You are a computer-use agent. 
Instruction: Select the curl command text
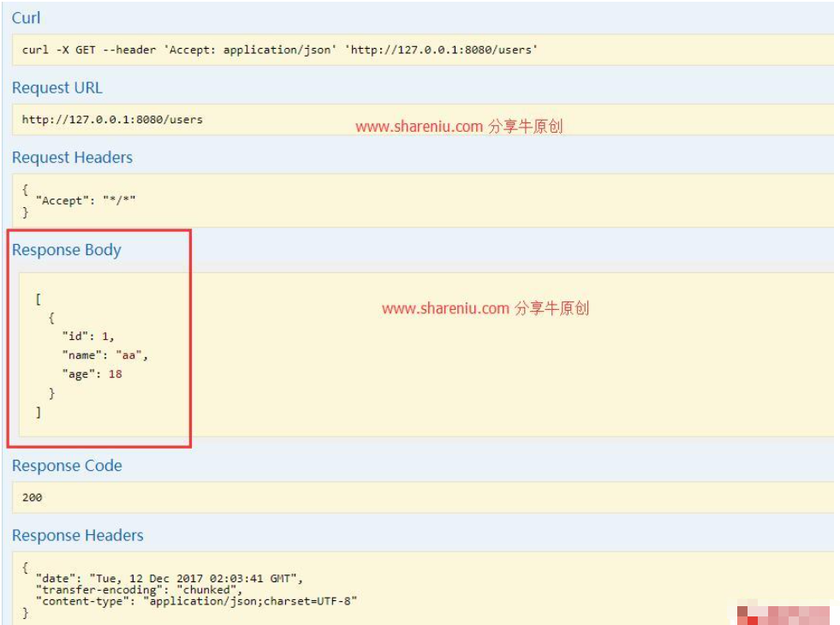[x=280, y=50]
